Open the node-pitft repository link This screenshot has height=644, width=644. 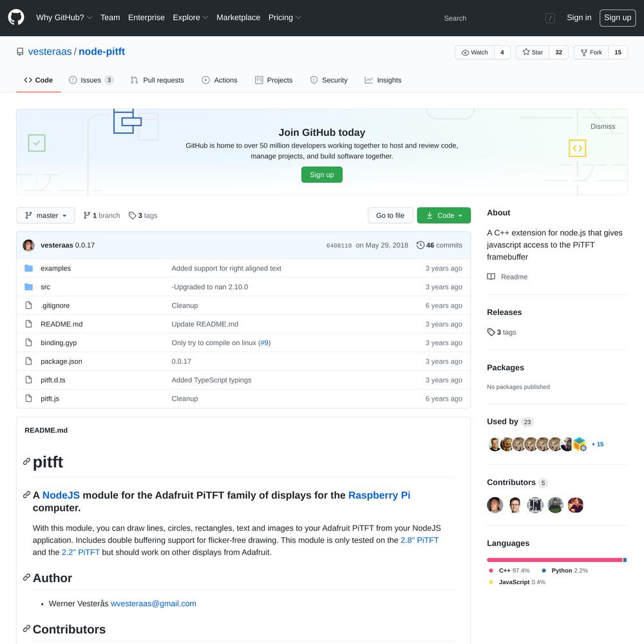point(102,52)
